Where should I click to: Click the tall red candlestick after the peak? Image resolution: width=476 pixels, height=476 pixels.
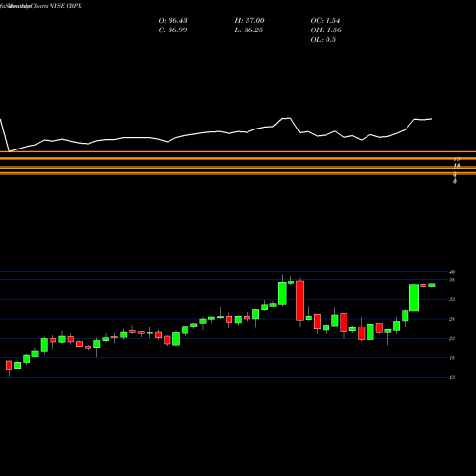[300, 301]
